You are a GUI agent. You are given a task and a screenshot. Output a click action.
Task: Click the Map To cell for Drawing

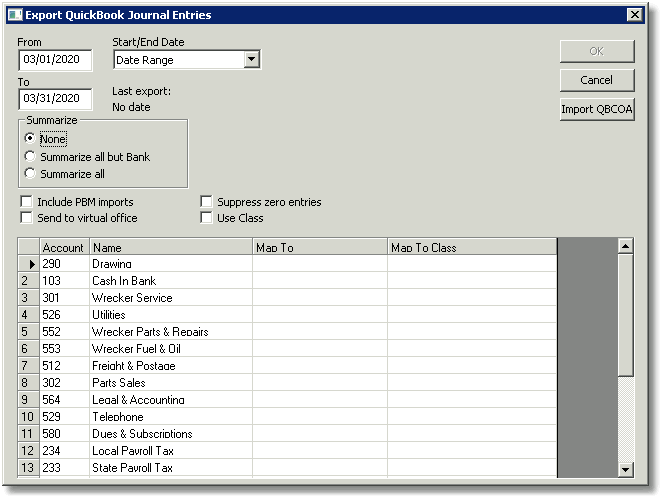click(x=320, y=264)
